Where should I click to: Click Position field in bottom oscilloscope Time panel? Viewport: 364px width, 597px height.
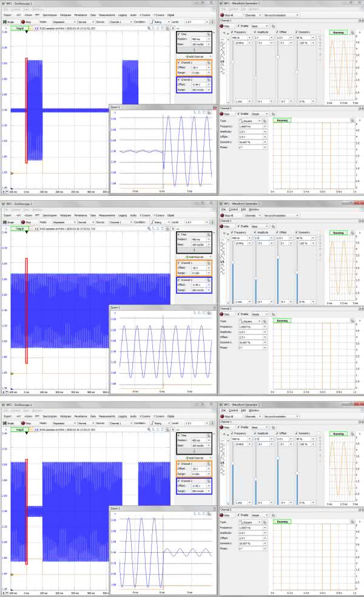(198, 440)
